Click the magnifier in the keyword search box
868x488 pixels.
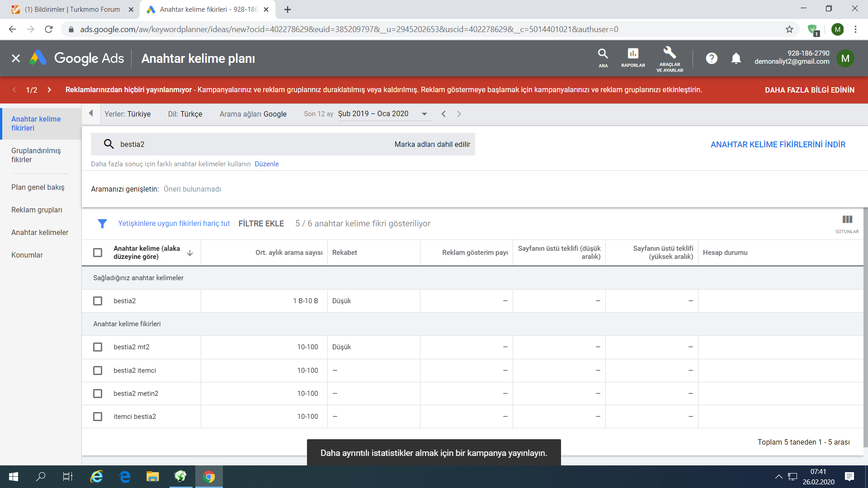click(108, 144)
